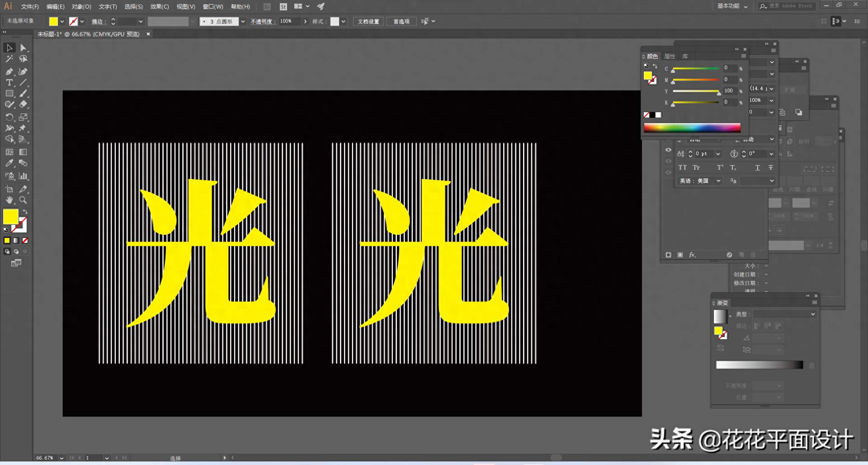Select the Type tool in toolbar
Screen dimensions: 868x465
pos(9,82)
